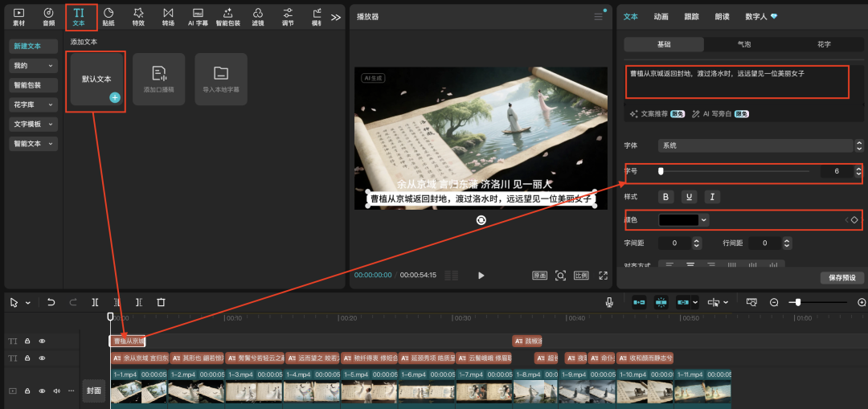This screenshot has width=868, height=409.
Task: Click the caption text input box
Action: [x=737, y=82]
